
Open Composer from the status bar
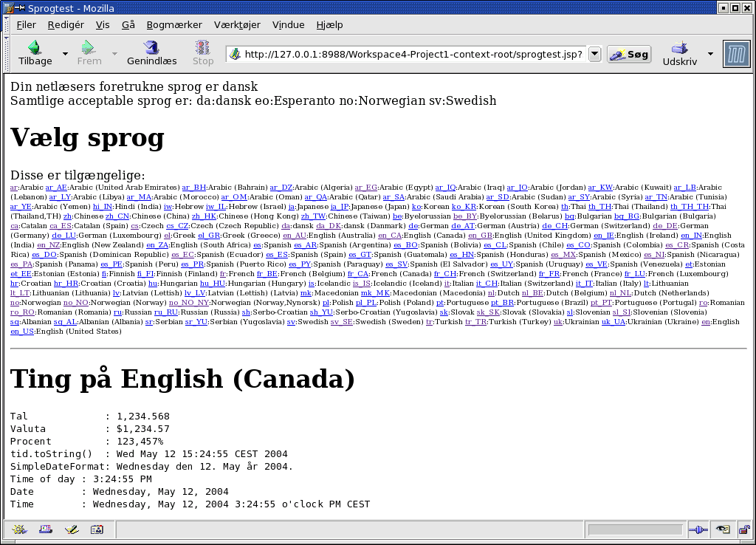tap(71, 529)
